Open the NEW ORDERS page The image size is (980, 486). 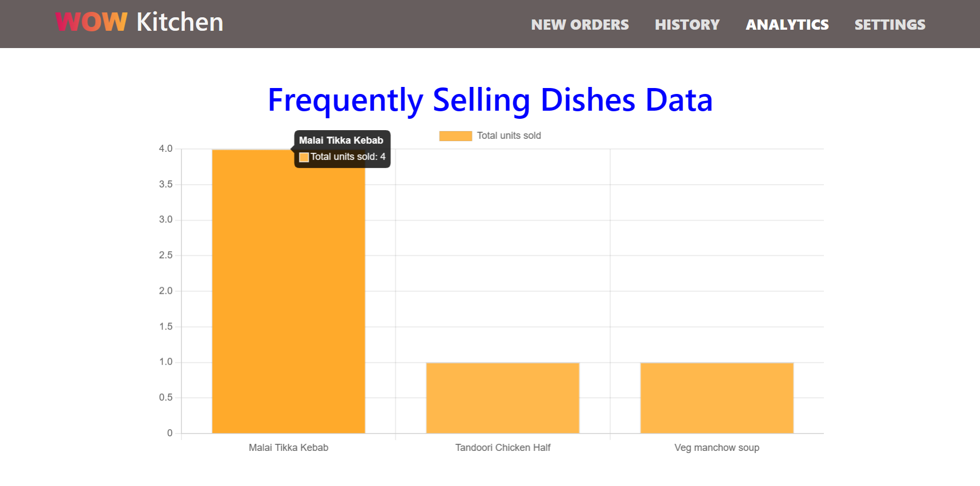click(x=580, y=24)
